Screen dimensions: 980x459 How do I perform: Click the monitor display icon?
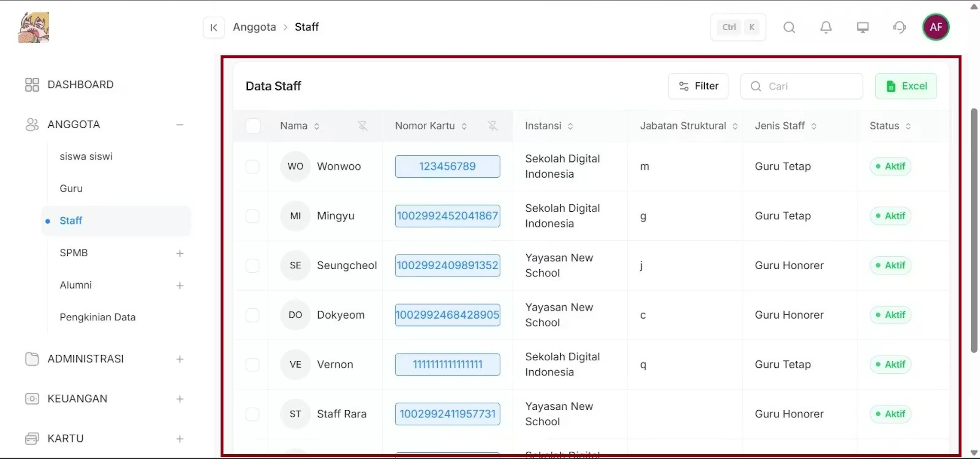point(862,27)
